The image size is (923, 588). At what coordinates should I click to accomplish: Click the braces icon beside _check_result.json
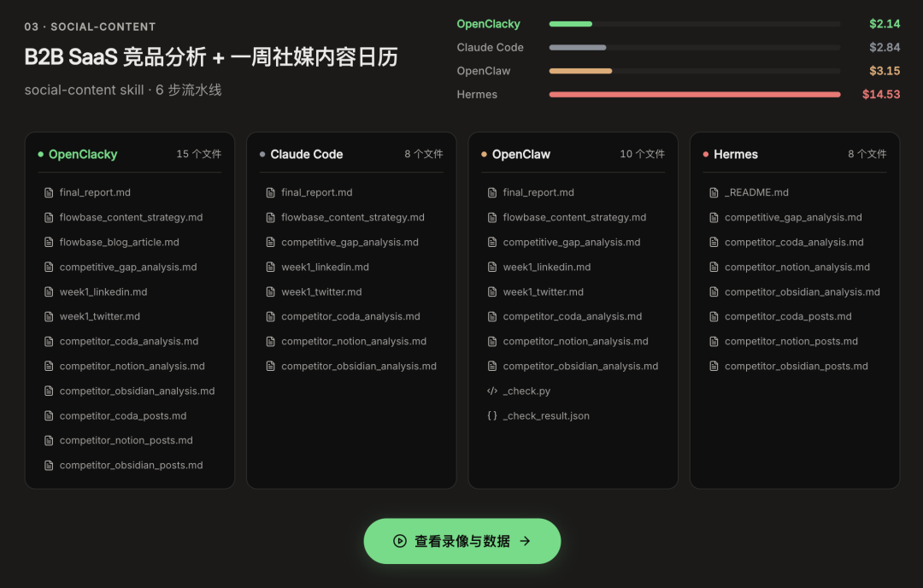click(x=492, y=415)
